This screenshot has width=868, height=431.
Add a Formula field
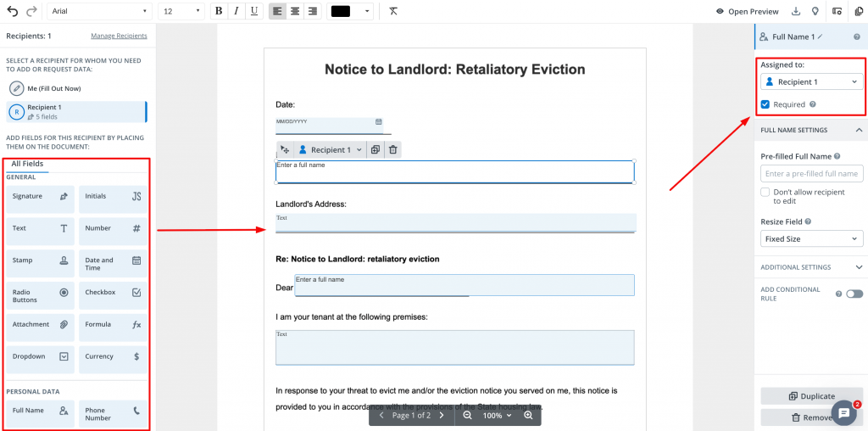113,327
